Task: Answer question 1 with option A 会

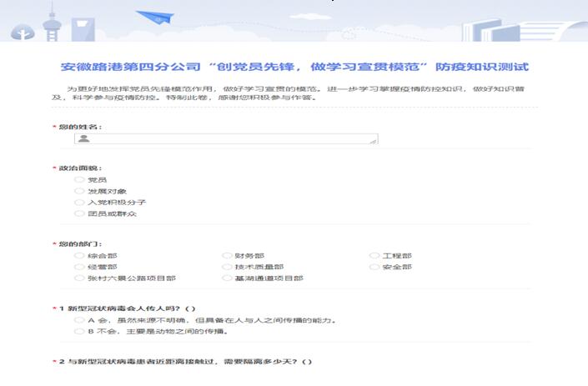Action: click(79, 320)
